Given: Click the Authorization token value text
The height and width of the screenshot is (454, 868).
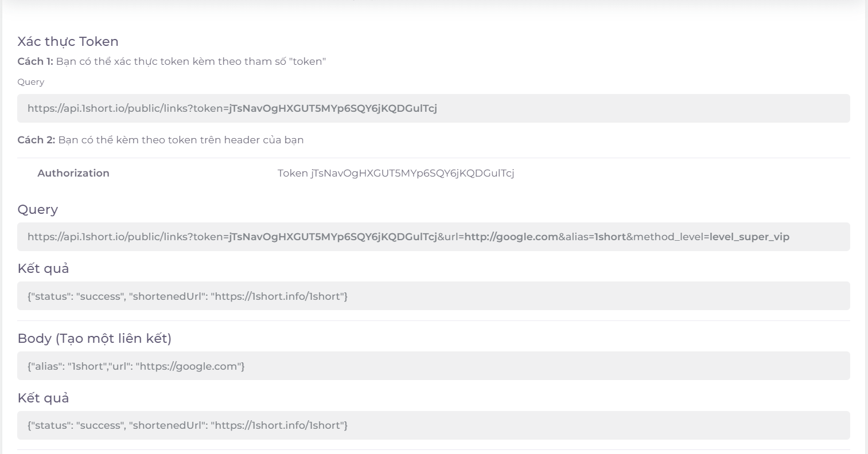Looking at the screenshot, I should point(396,173).
